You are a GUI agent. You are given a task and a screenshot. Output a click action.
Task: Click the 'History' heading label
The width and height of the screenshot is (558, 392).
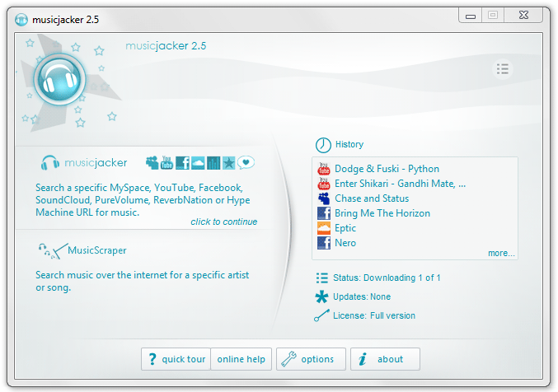coord(349,144)
